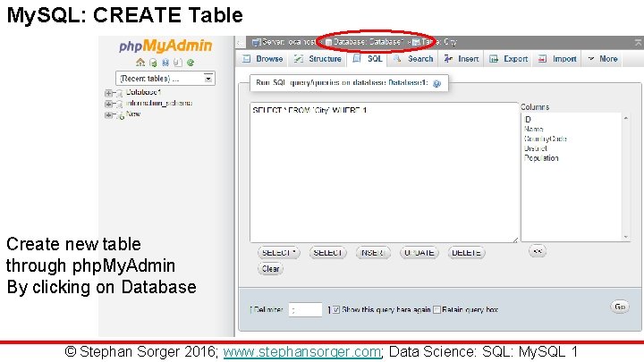Select ID in Columns list
This screenshot has height=362, width=644.
528,120
